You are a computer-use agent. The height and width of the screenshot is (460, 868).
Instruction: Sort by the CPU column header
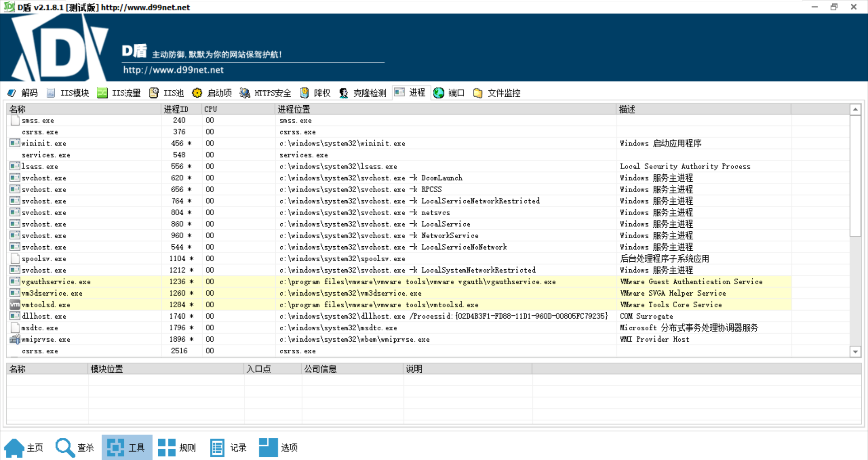[x=239, y=109]
